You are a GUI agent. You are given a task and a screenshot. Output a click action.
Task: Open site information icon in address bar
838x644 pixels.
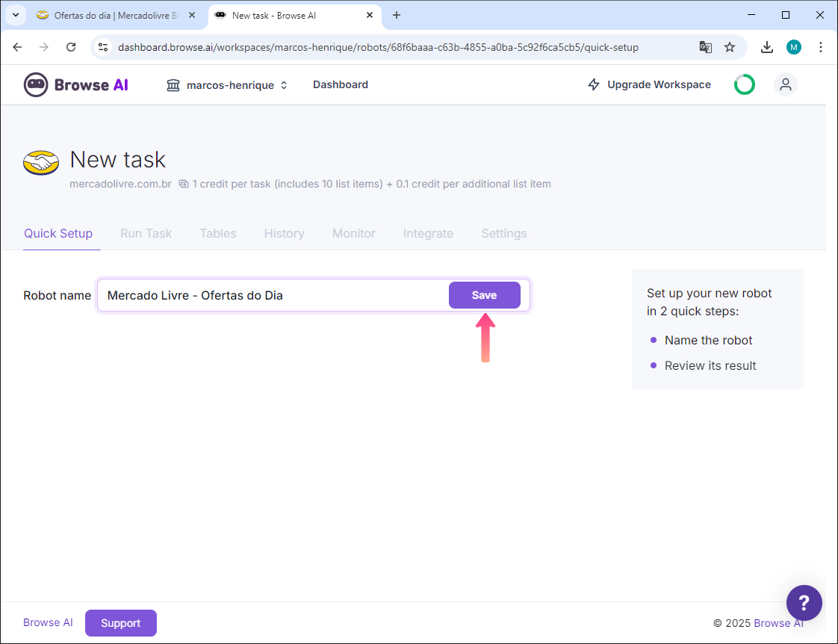click(x=103, y=47)
